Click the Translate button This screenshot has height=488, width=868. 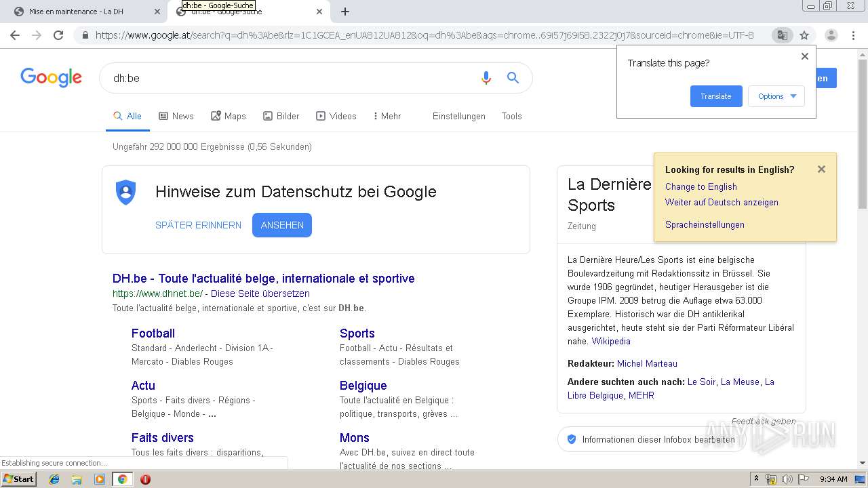click(x=716, y=96)
